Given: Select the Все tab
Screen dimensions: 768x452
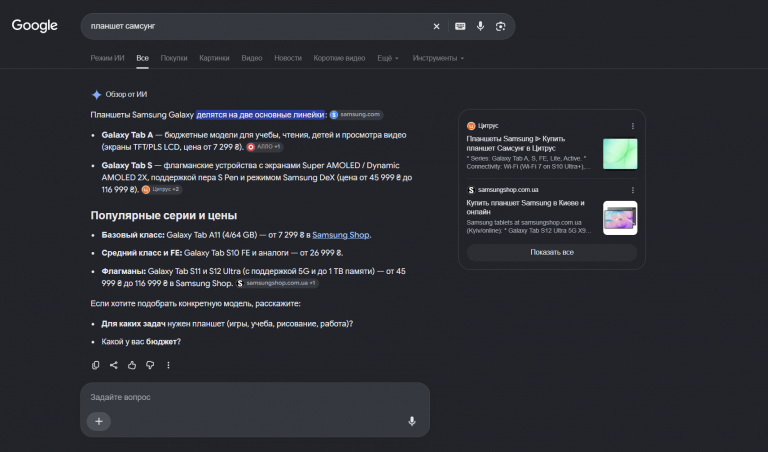Looking at the screenshot, I should (143, 58).
